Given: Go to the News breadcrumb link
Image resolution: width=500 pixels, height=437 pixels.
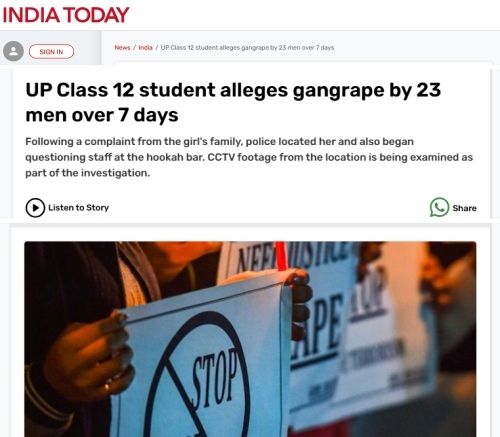Looking at the screenshot, I should pos(122,48).
